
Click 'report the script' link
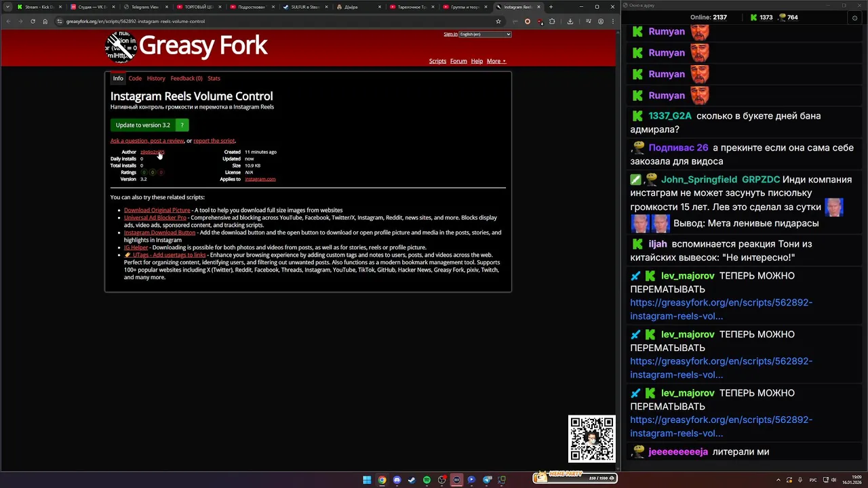coord(214,141)
